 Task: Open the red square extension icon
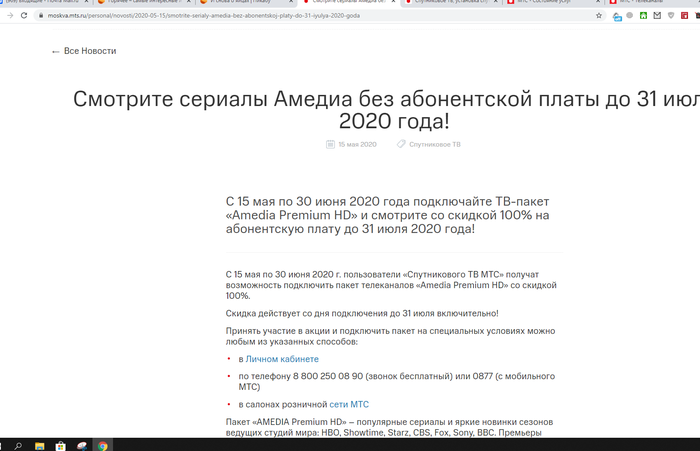click(684, 16)
